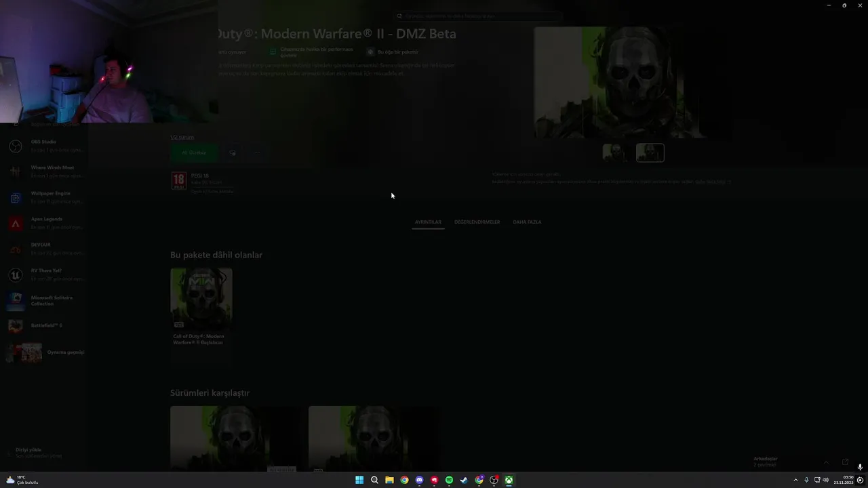This screenshot has width=868, height=488.
Task: Open Where Winds Meet in sidebar
Action: (44, 171)
